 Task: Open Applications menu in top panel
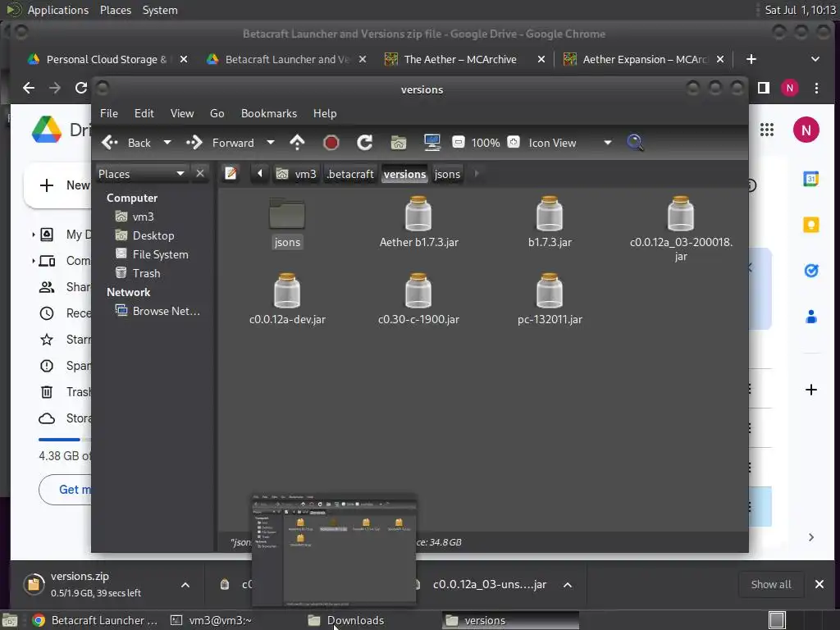coord(58,10)
